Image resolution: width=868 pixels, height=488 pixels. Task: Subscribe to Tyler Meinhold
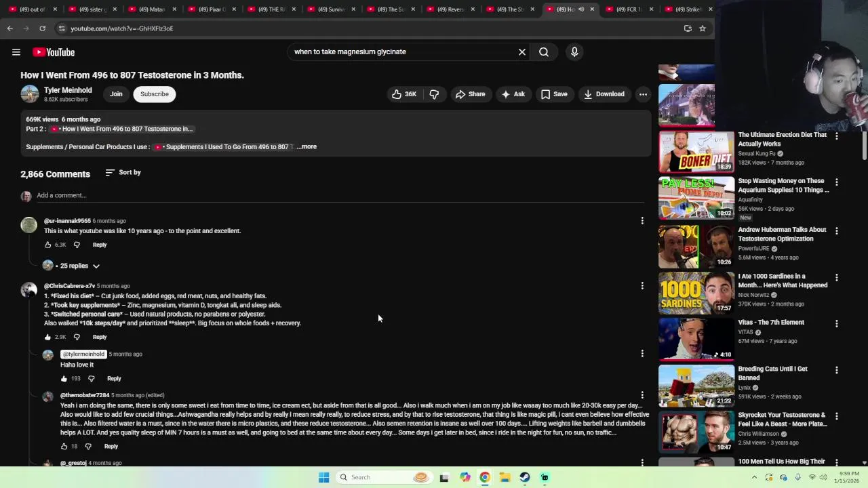tap(155, 94)
